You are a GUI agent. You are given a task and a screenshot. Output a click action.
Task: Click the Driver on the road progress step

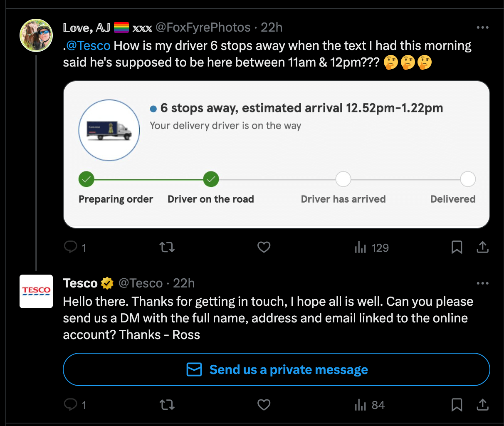[211, 179]
